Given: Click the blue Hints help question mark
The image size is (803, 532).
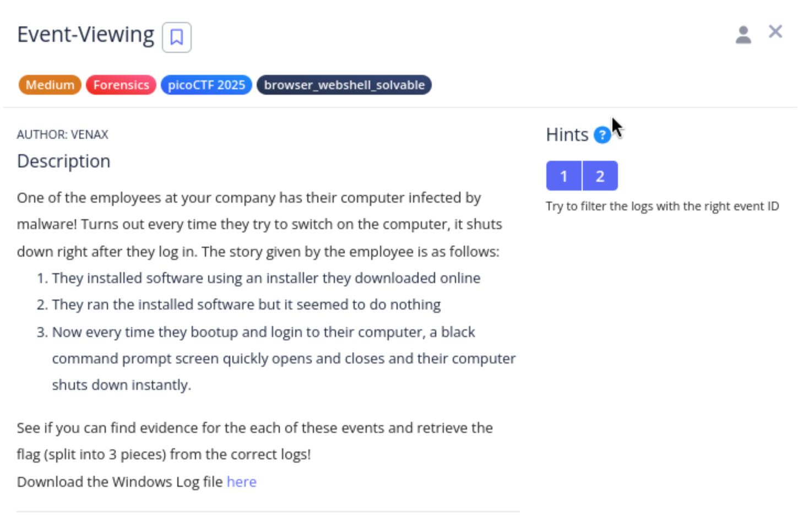Looking at the screenshot, I should click(602, 135).
